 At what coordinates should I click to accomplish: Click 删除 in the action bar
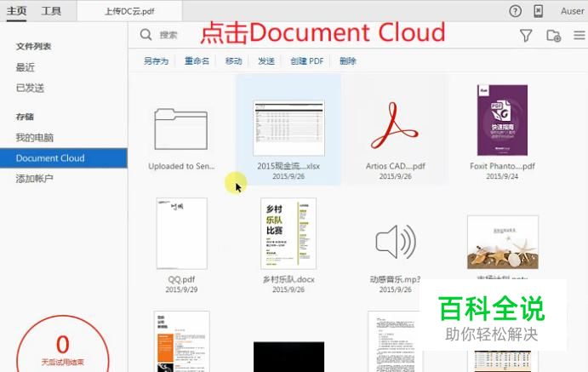coord(348,60)
